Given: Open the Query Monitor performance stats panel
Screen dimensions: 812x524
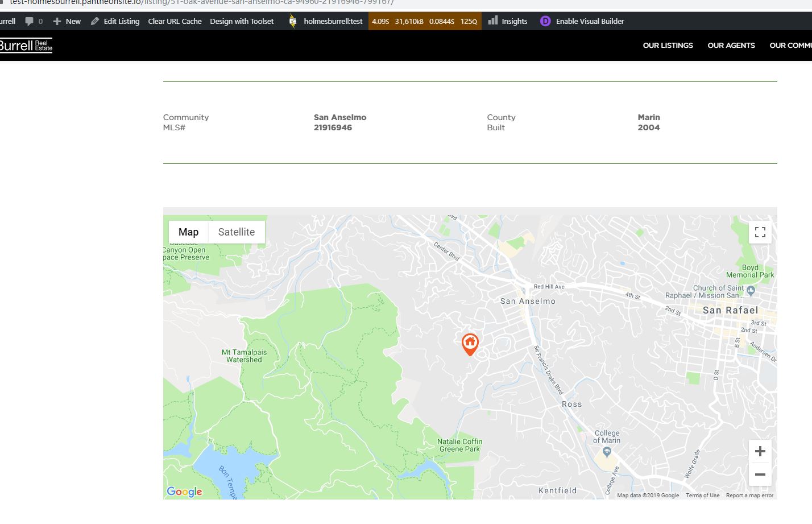Looking at the screenshot, I should [425, 21].
